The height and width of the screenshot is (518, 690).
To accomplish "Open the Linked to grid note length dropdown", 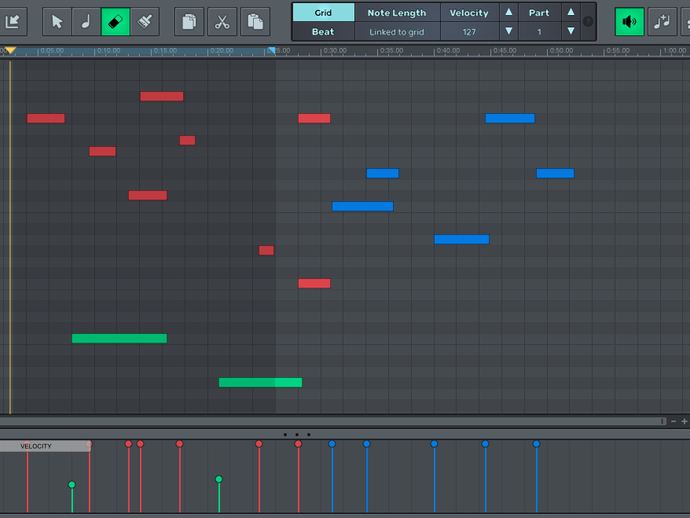I will coord(397,32).
